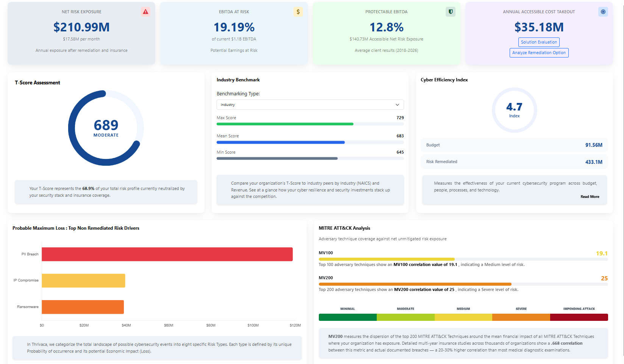Viewport: 624px width, 364px height.
Task: Select Industry in the benchmarking combo box
Action: click(310, 104)
